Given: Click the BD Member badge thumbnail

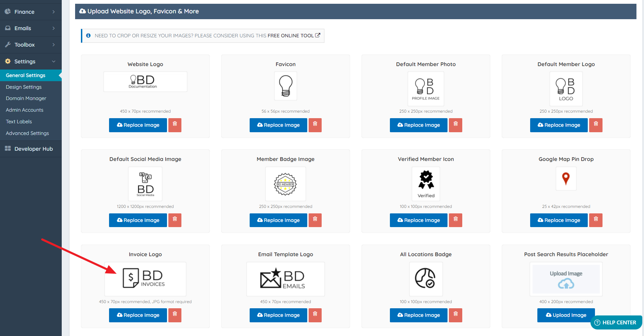Looking at the screenshot, I should (x=286, y=184).
